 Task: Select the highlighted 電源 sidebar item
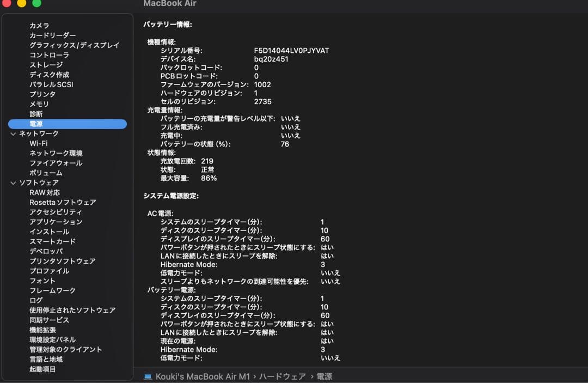pyautogui.click(x=68, y=124)
